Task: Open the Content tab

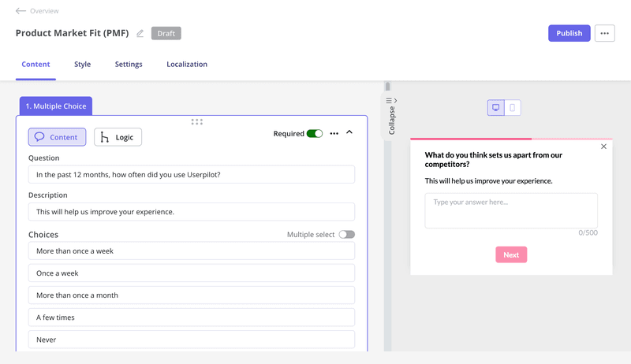Action: pyautogui.click(x=35, y=65)
